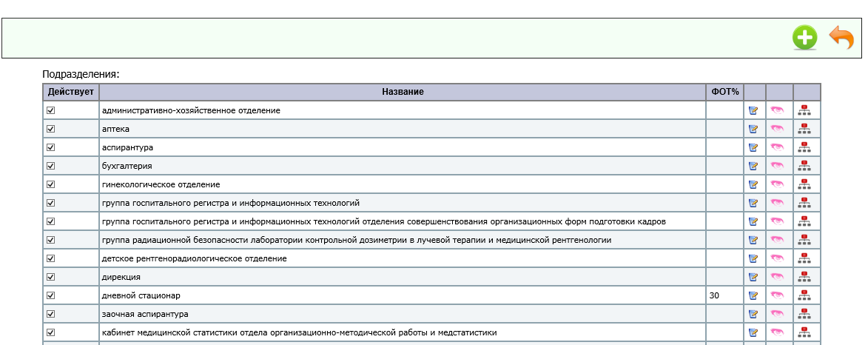Image resolution: width=868 pixels, height=345 pixels.
Task: Toggle checkbox for заочная аспирантура
Action: [51, 314]
